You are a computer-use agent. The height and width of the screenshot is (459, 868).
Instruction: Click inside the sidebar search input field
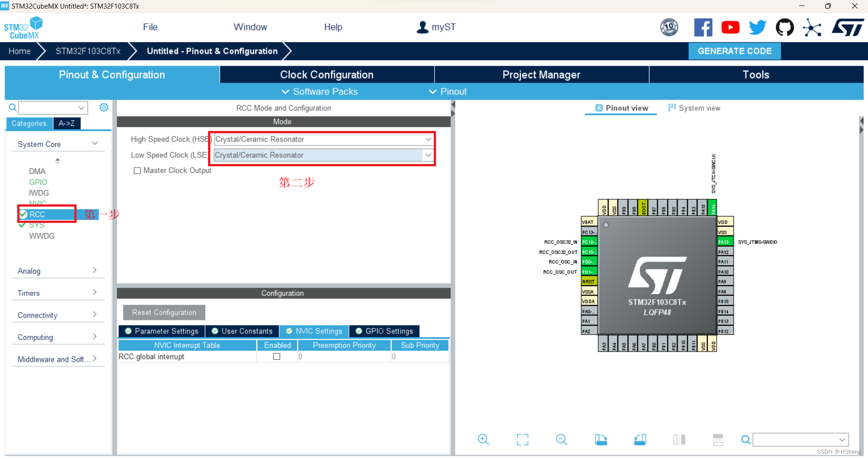49,107
